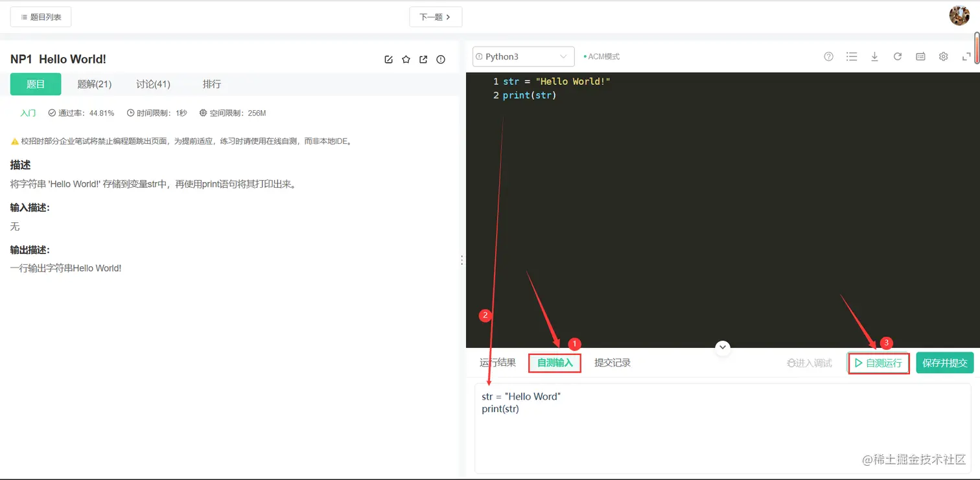Select the 题目 tab

(36, 84)
